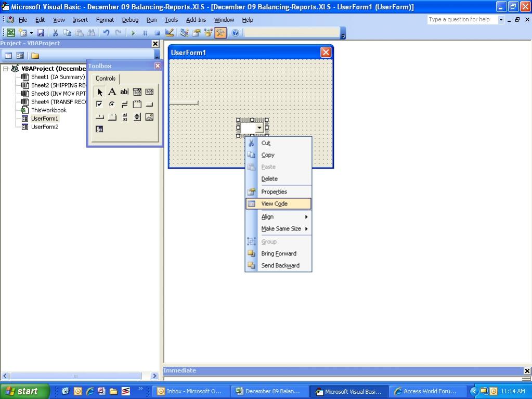Viewport: 532px width, 399px height.
Task: Close the Toolbox window
Action: point(158,66)
